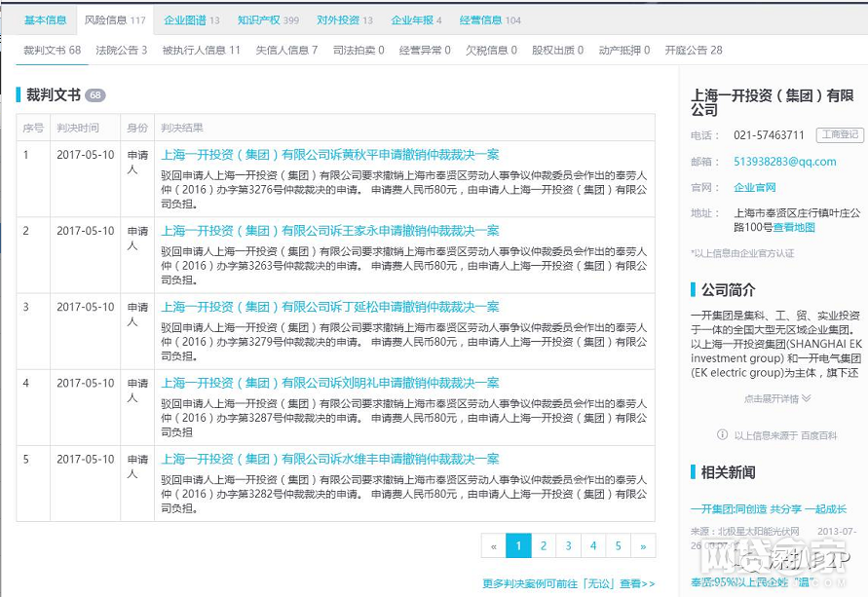The image size is (868, 597).
Task: Click the 裁判文书 section heading
Action: click(x=54, y=95)
